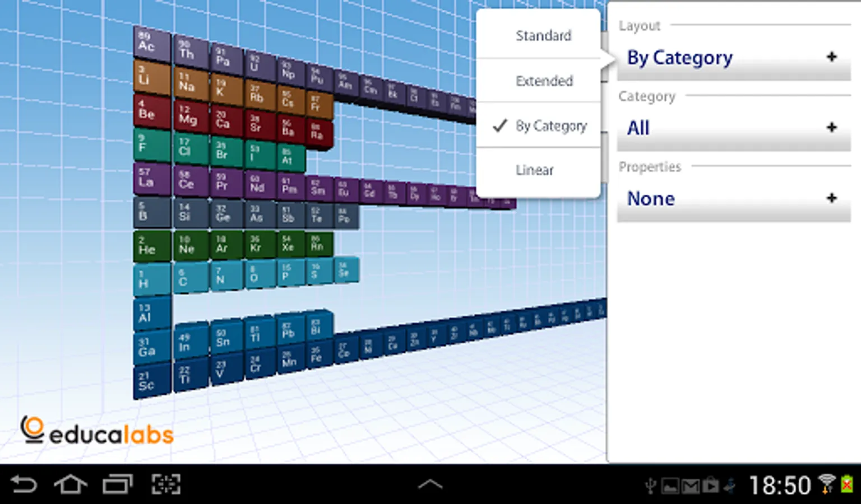Select the Ca calcium element tile
Image resolution: width=861 pixels, height=504 pixels.
coord(226,120)
